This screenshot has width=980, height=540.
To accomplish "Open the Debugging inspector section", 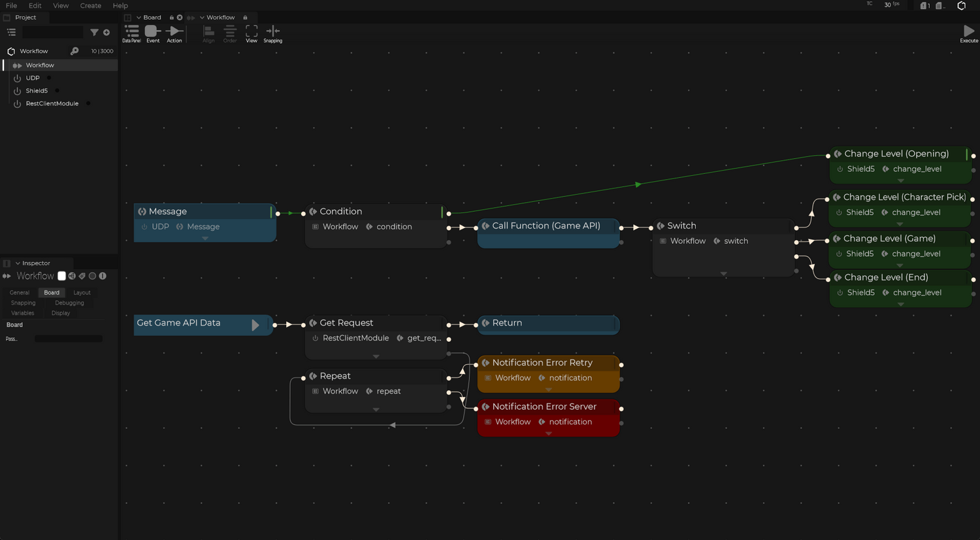I will (x=69, y=303).
